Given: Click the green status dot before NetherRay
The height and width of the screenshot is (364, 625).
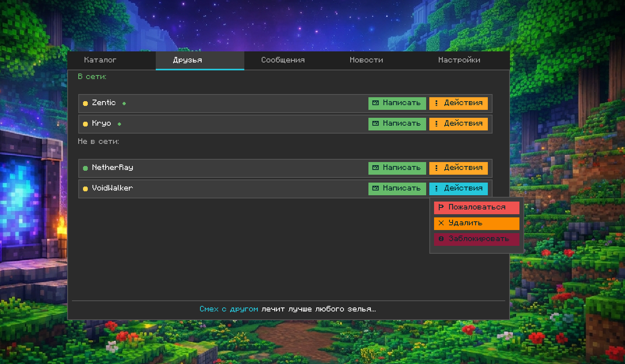Looking at the screenshot, I should click(85, 168).
